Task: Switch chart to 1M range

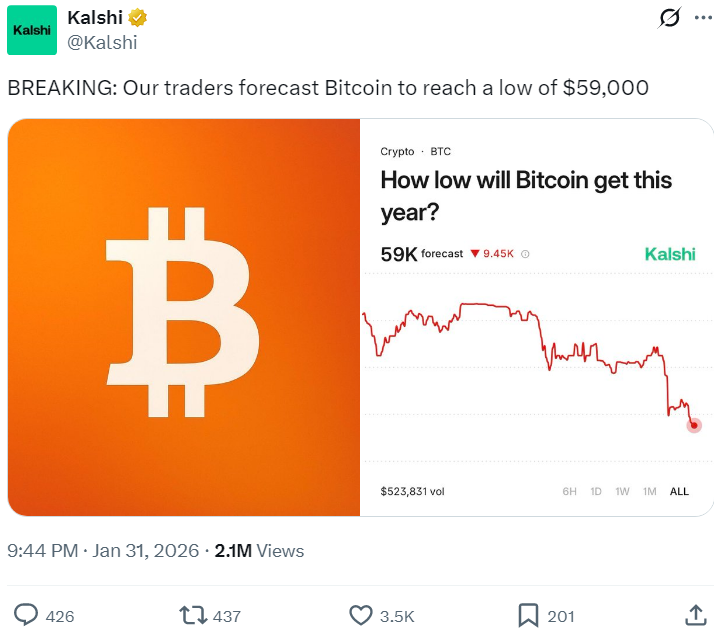Action: [649, 491]
